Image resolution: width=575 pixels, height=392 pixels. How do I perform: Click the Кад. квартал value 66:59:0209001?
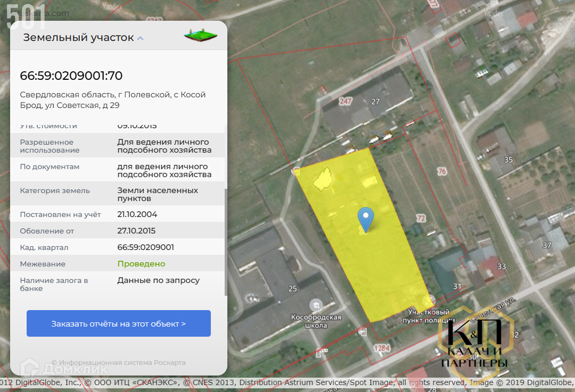pyautogui.click(x=145, y=247)
